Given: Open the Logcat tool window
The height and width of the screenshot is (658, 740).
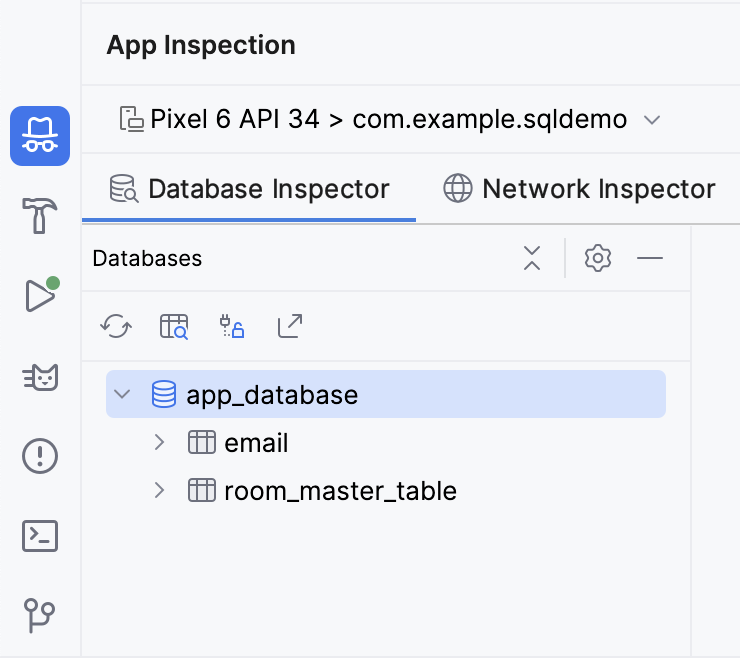Looking at the screenshot, I should point(40,376).
